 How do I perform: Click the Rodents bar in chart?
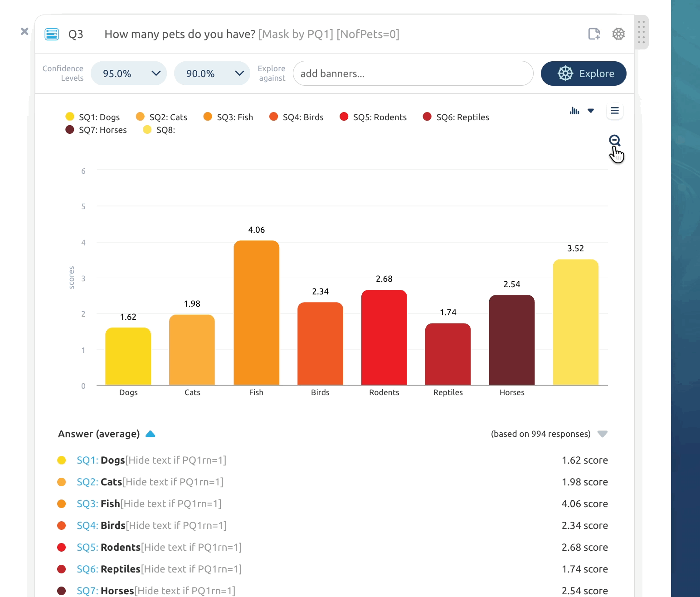tap(384, 338)
